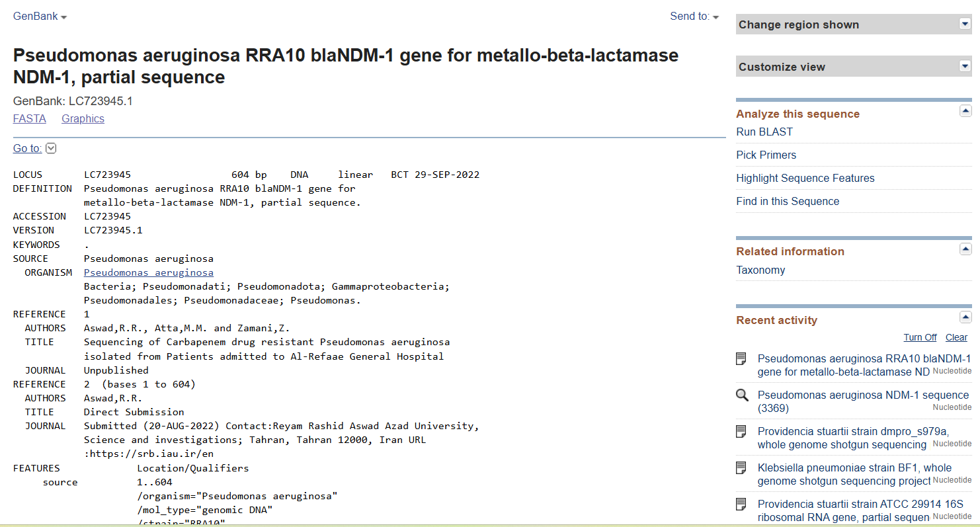Collapse the Recent activity panel
The height and width of the screenshot is (527, 980).
(966, 317)
